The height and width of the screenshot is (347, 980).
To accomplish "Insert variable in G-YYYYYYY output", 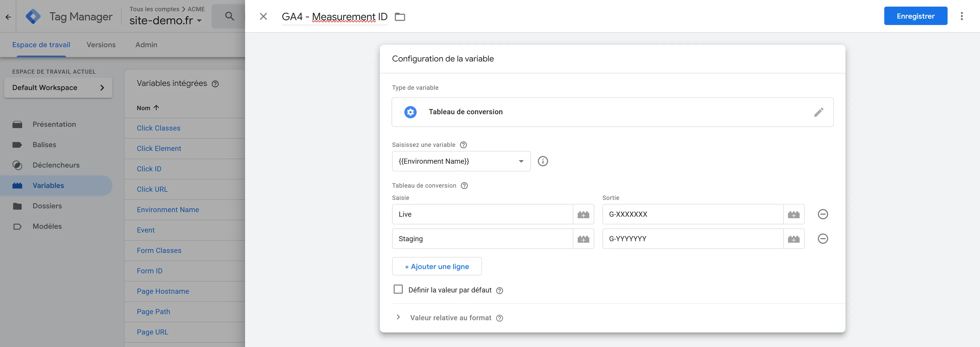I will pos(794,239).
